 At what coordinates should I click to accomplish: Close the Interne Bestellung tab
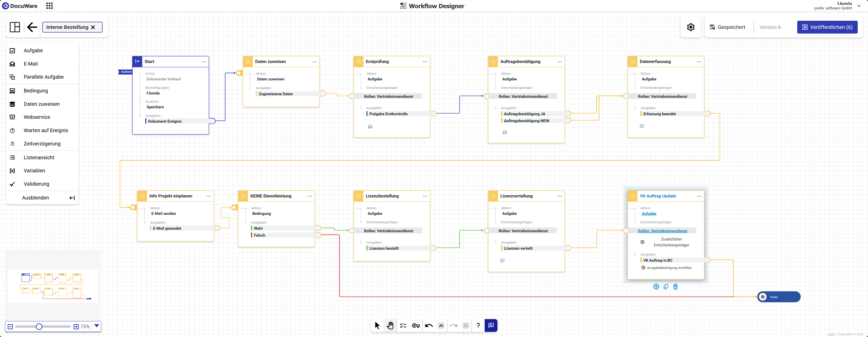[x=93, y=27]
